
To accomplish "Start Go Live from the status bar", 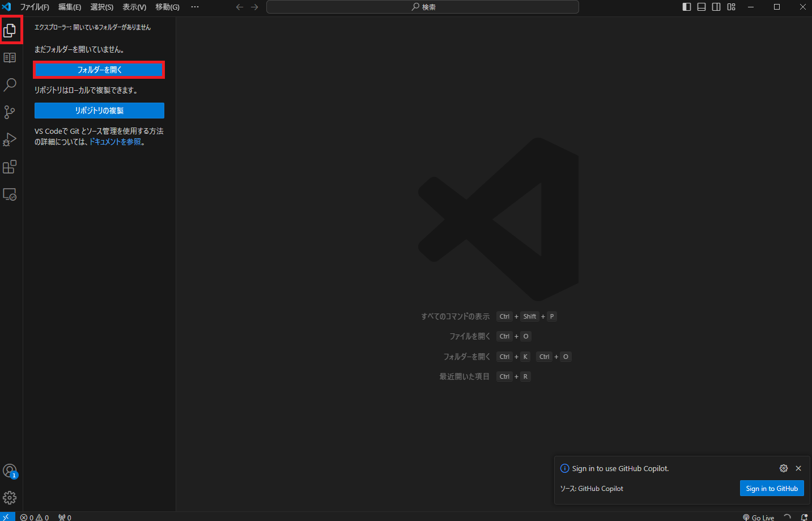I will click(758, 517).
